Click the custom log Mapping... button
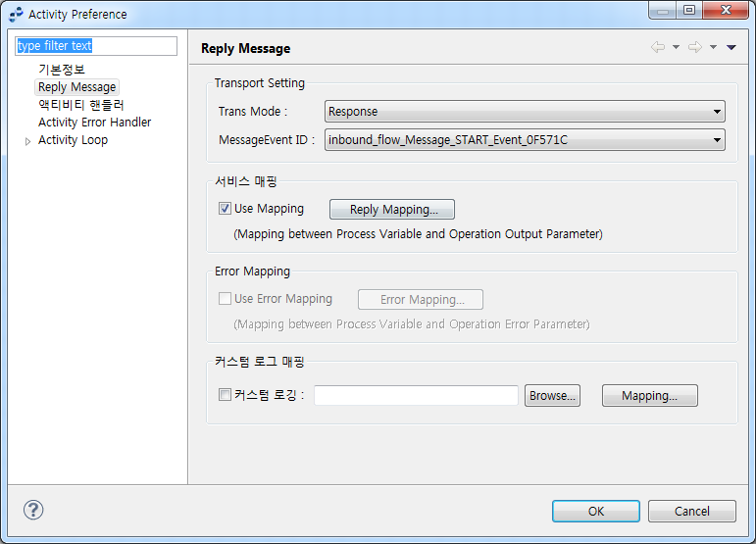 [649, 396]
